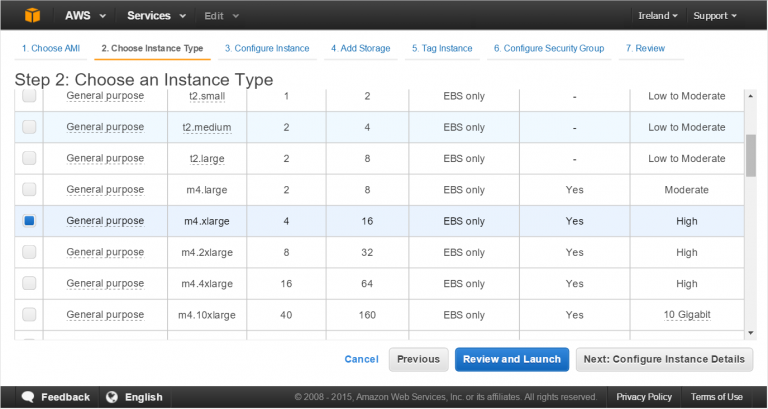
Task: Click the 32 memory value
Action: 367,253
